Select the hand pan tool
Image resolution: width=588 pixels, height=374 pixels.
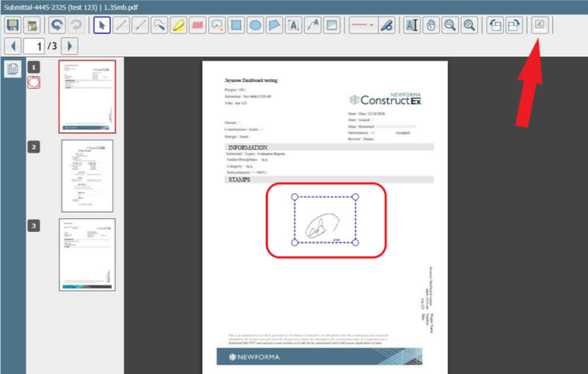click(431, 25)
